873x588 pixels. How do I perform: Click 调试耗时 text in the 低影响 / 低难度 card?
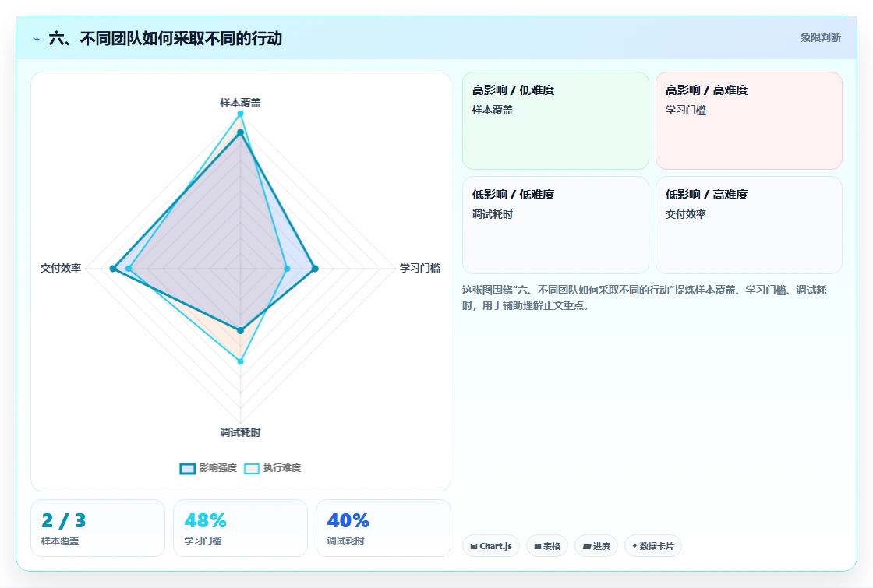[x=493, y=214]
